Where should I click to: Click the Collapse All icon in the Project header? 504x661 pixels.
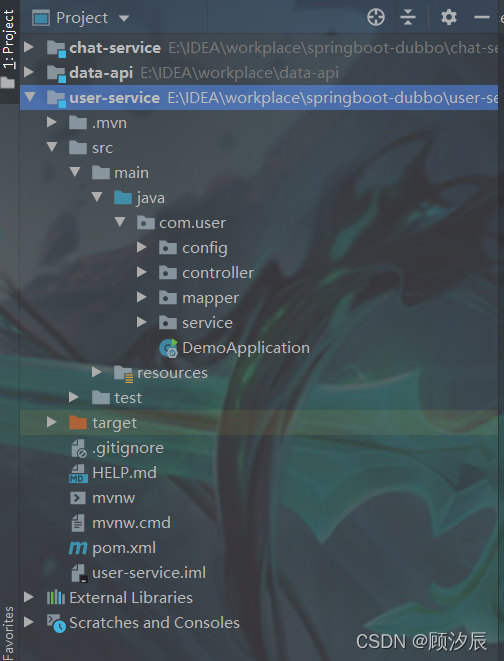pos(407,18)
